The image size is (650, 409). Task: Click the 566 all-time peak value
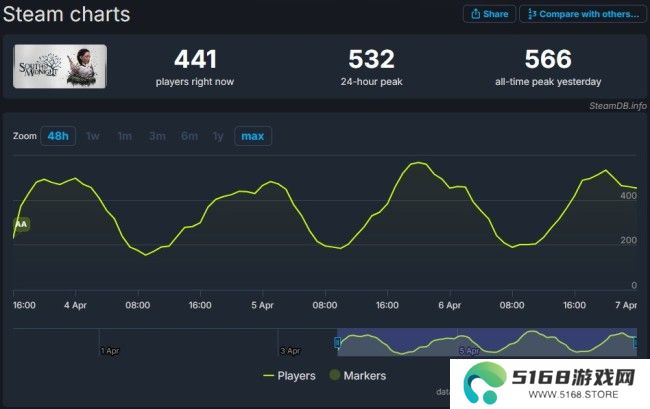(548, 59)
